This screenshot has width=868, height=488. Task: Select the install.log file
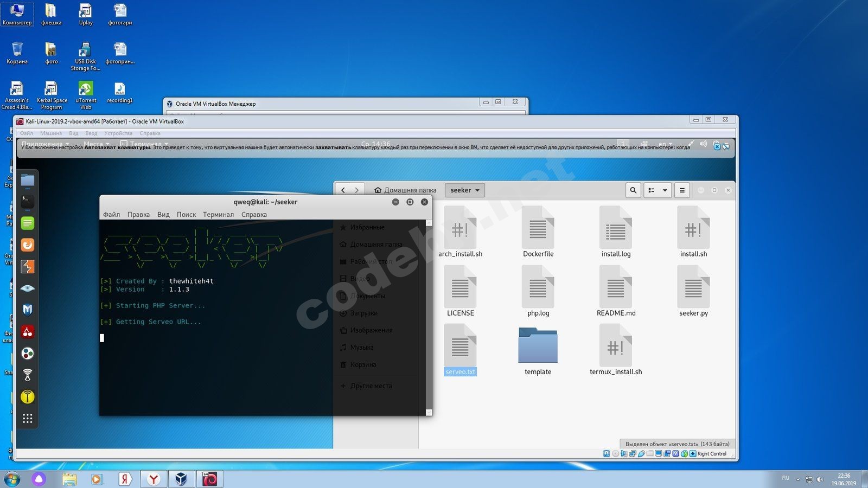[x=616, y=233]
